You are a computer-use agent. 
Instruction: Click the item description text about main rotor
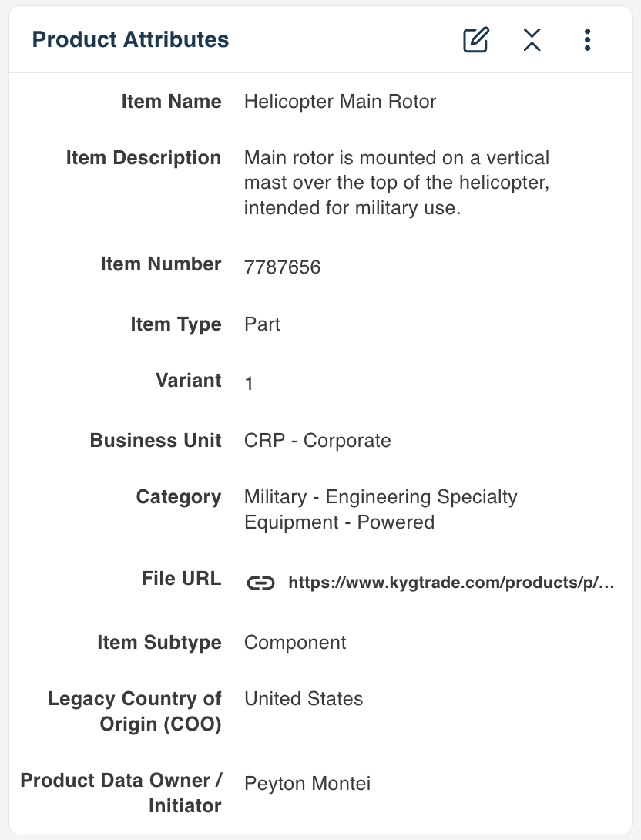(397, 183)
